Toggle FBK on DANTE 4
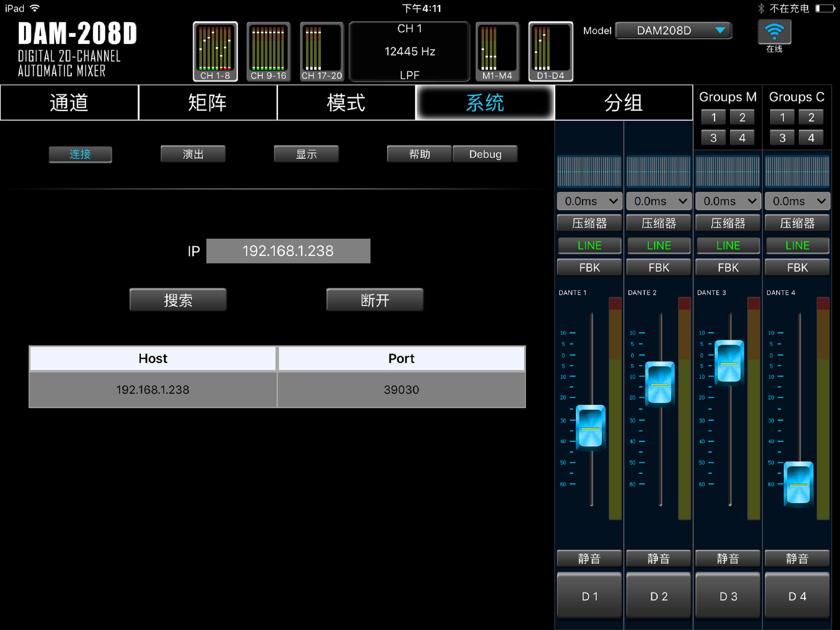Viewport: 840px width, 630px height. tap(797, 268)
